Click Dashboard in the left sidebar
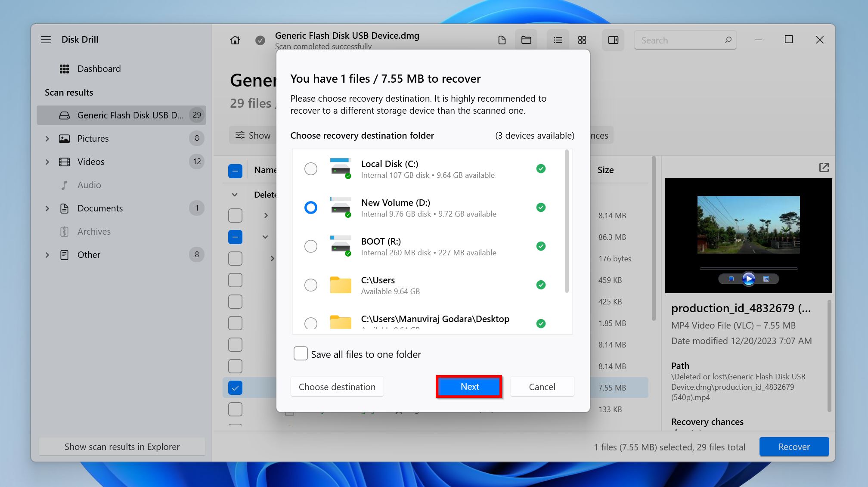This screenshot has width=868, height=487. [x=99, y=68]
